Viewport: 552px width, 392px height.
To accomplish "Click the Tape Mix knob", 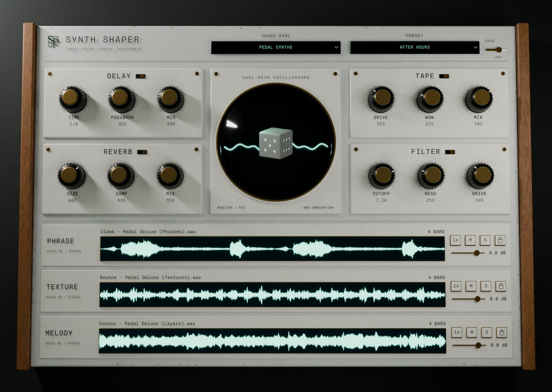I will tap(479, 99).
